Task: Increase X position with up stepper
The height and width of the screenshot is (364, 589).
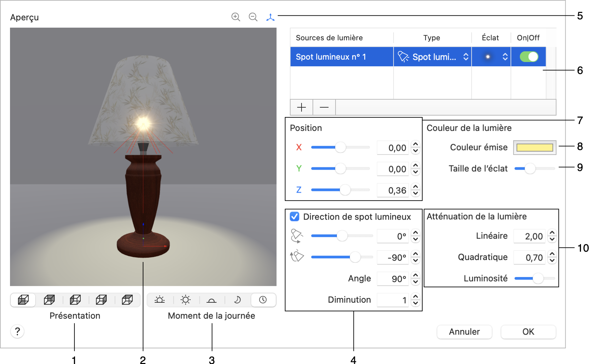Action: [x=415, y=144]
